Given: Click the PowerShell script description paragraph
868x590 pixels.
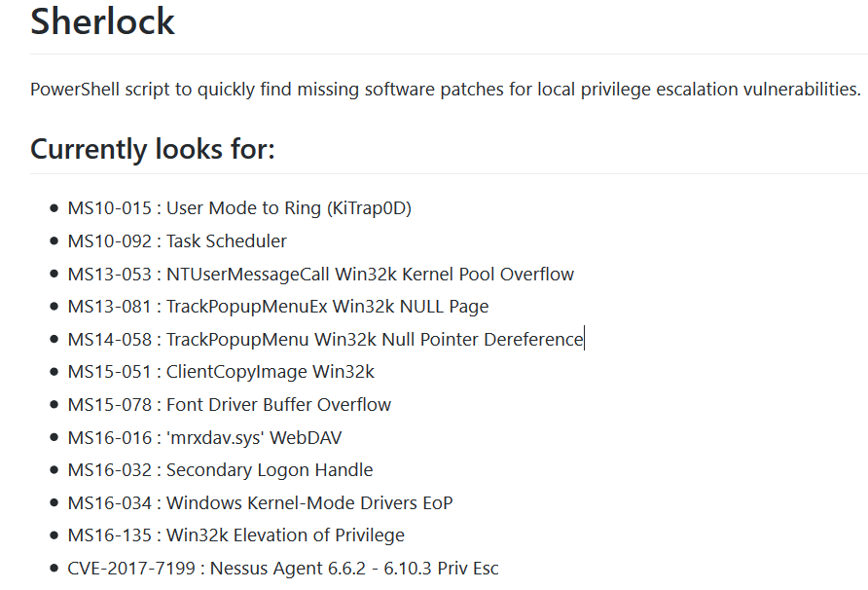Looking at the screenshot, I should 446,90.
